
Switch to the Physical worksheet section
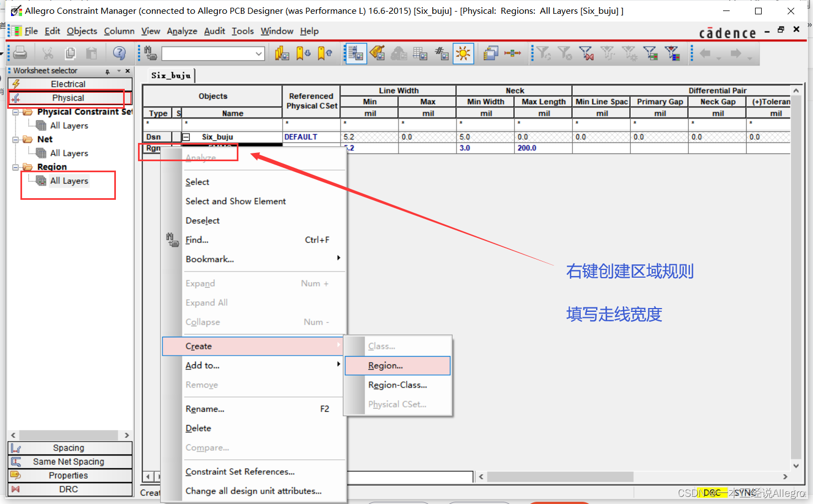point(70,98)
